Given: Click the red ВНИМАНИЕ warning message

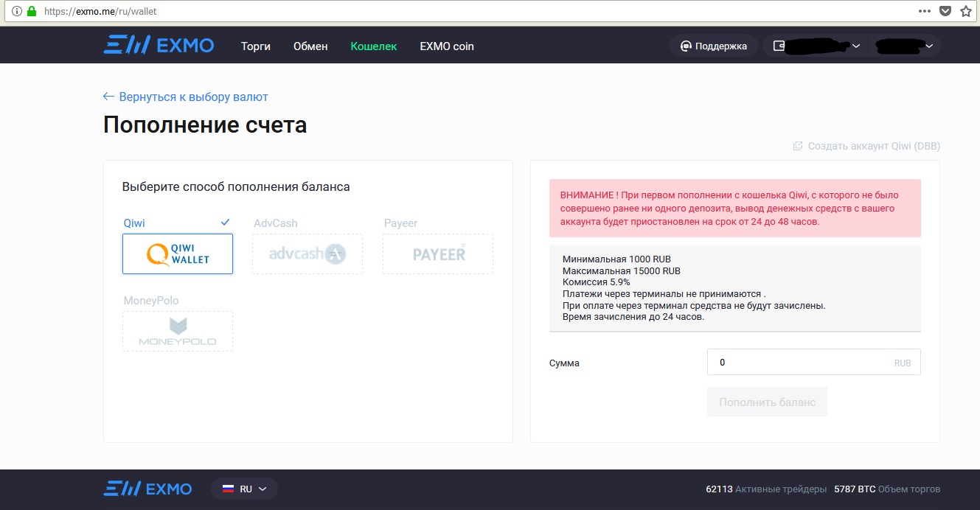Looking at the screenshot, I should tap(735, 208).
